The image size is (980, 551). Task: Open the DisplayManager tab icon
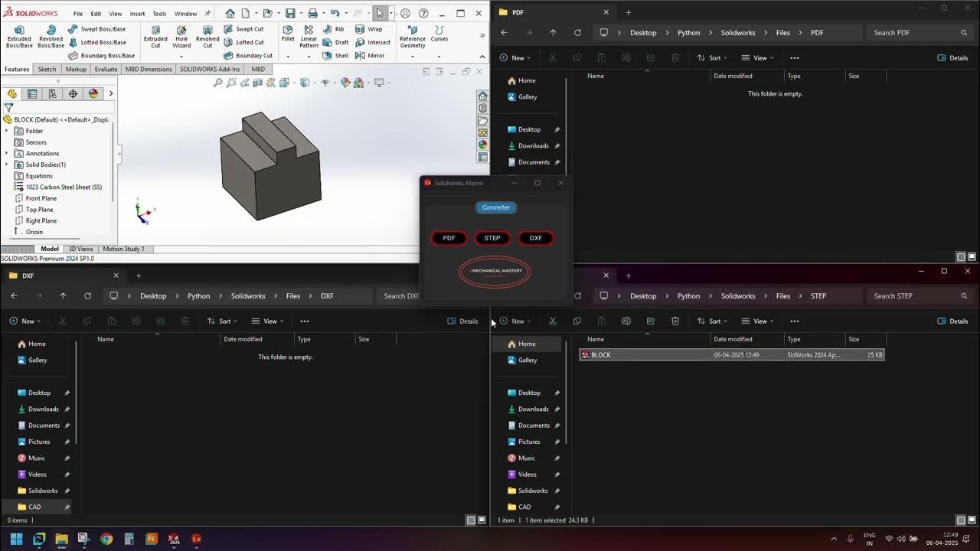93,93
